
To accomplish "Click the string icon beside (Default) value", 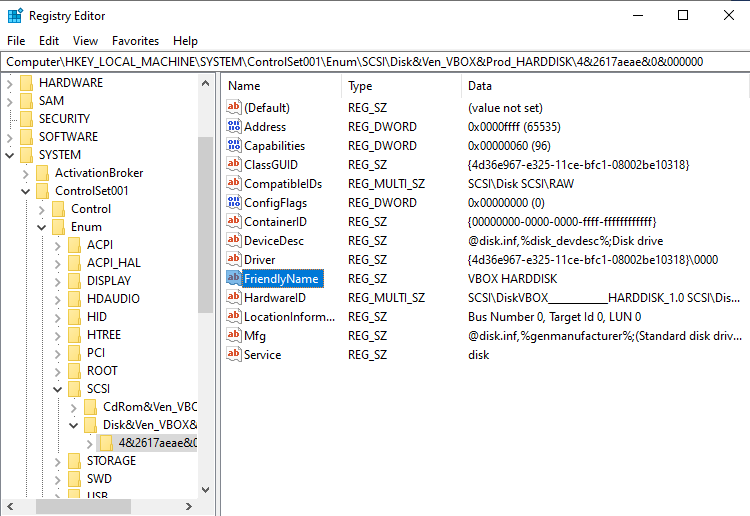I will click(x=233, y=107).
